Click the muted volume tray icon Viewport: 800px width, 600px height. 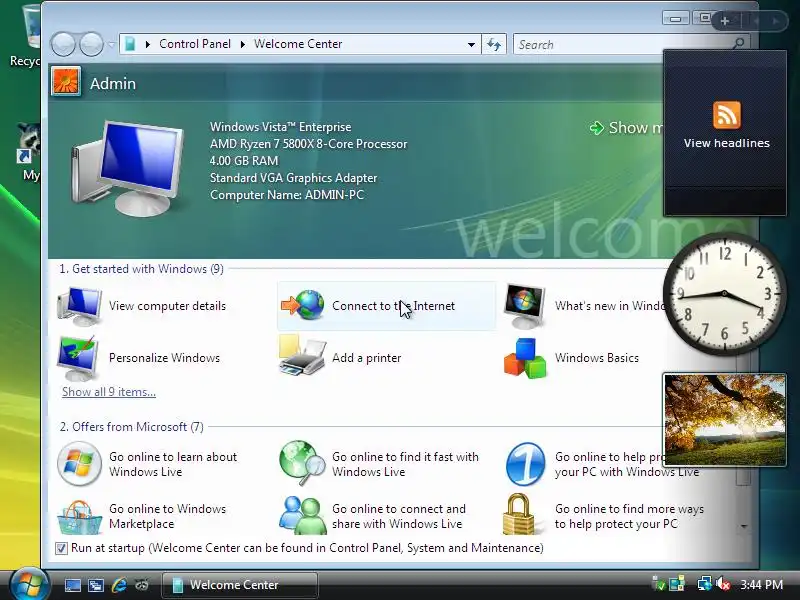pos(723,584)
